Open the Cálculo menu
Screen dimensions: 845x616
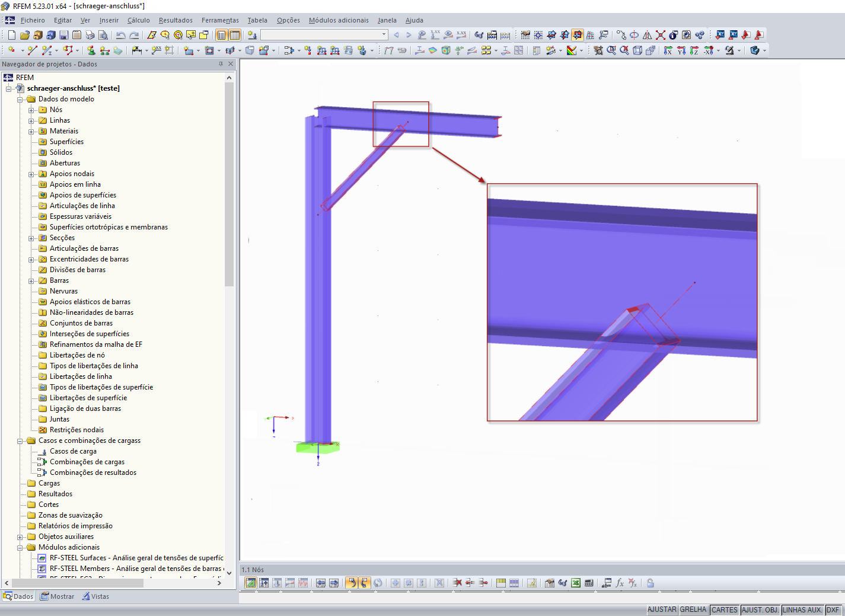(x=139, y=20)
